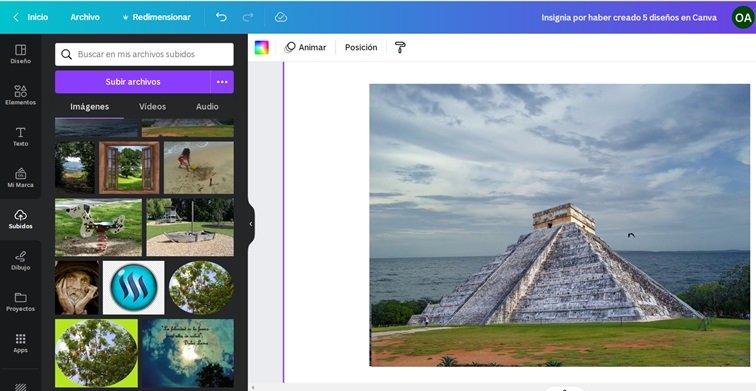The height and width of the screenshot is (391, 756).
Task: Open the Proyectos folder panel
Action: pos(20,302)
